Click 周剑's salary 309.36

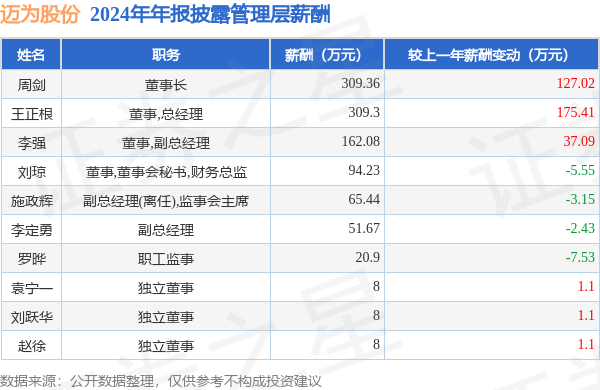(x=360, y=83)
